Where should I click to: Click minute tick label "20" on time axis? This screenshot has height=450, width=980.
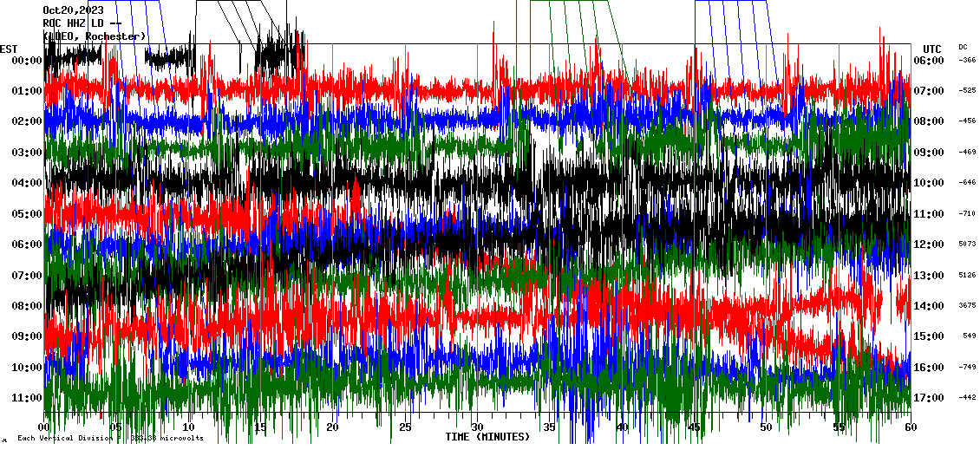332,427
